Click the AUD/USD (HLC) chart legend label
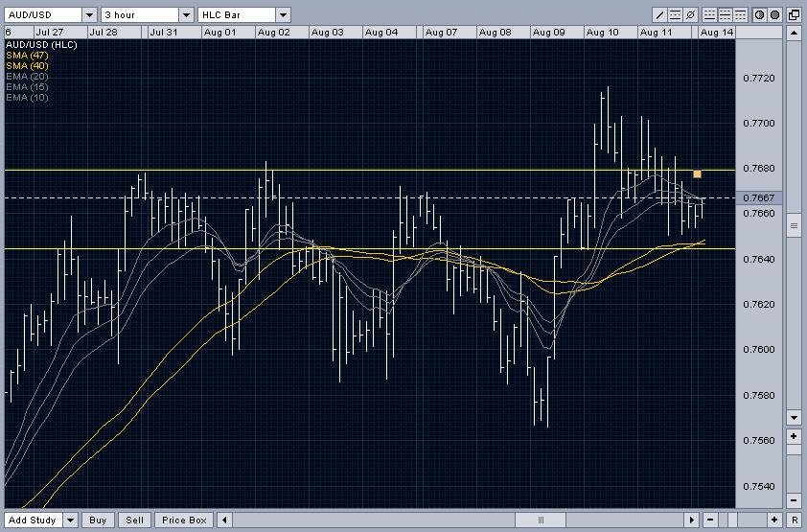 (x=41, y=45)
